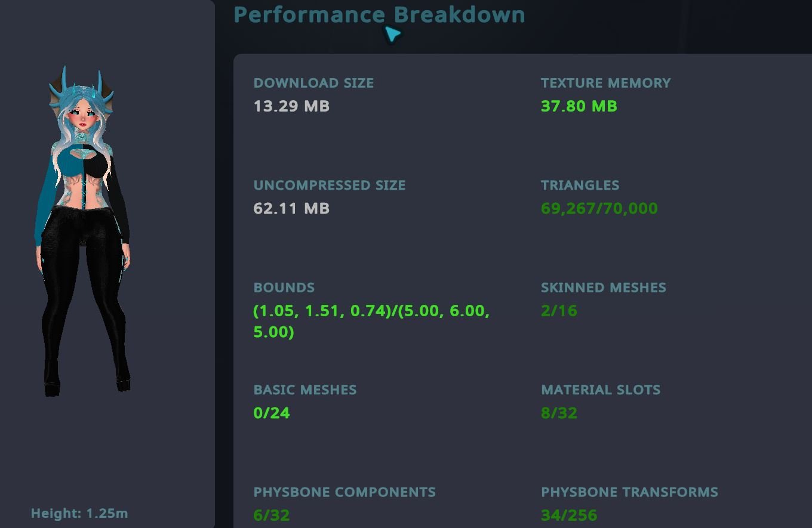Image resolution: width=812 pixels, height=528 pixels.
Task: Select the 37.80 MB texture value
Action: coord(579,106)
